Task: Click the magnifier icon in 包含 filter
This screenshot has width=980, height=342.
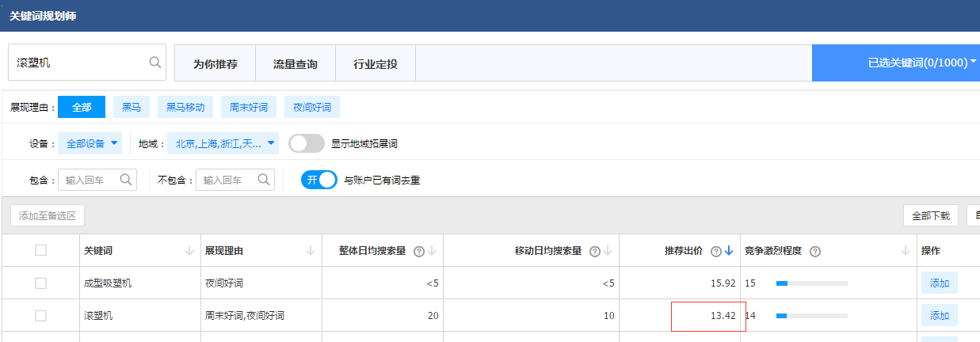Action: [x=126, y=180]
